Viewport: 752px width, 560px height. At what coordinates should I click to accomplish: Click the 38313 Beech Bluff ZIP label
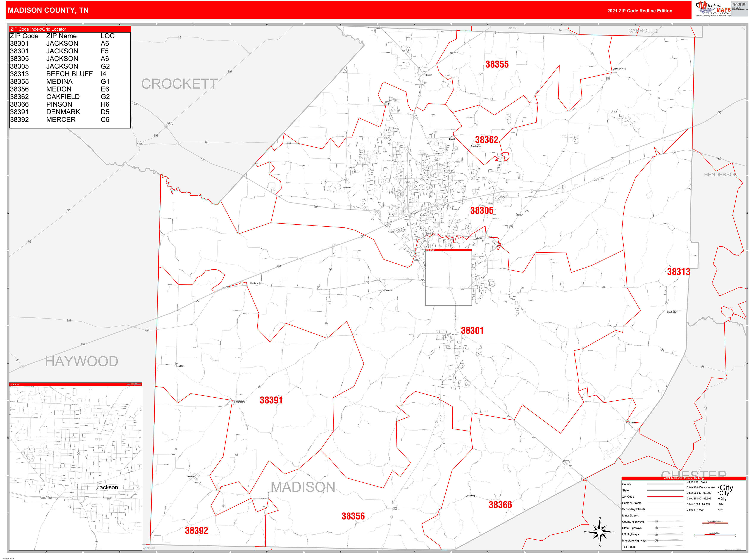coord(678,272)
